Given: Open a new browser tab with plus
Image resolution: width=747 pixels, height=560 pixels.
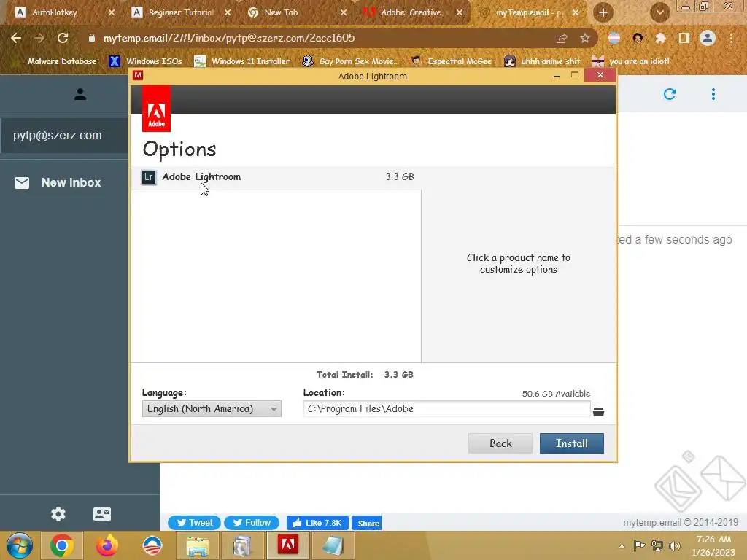Looking at the screenshot, I should [x=603, y=12].
